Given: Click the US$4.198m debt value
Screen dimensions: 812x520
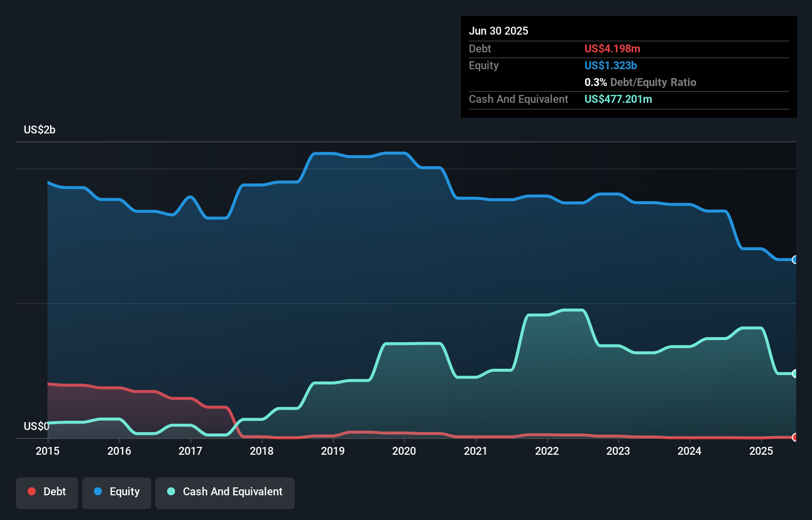Looking at the screenshot, I should [612, 48].
